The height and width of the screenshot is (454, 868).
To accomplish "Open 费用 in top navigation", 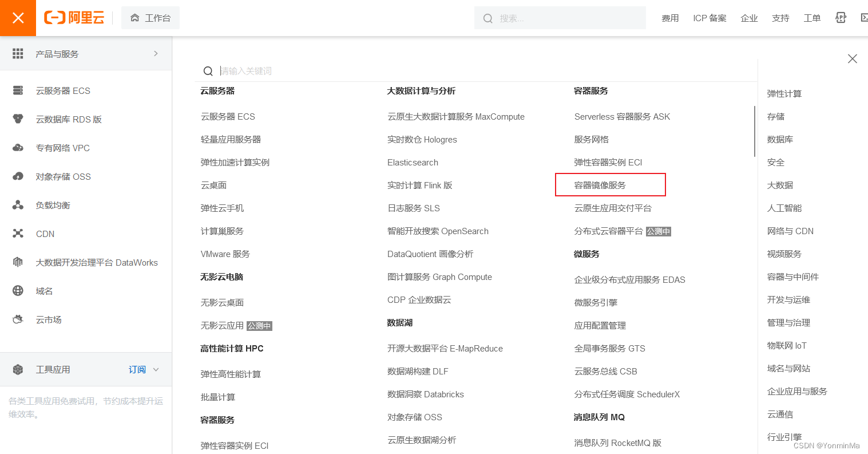I will pos(670,18).
